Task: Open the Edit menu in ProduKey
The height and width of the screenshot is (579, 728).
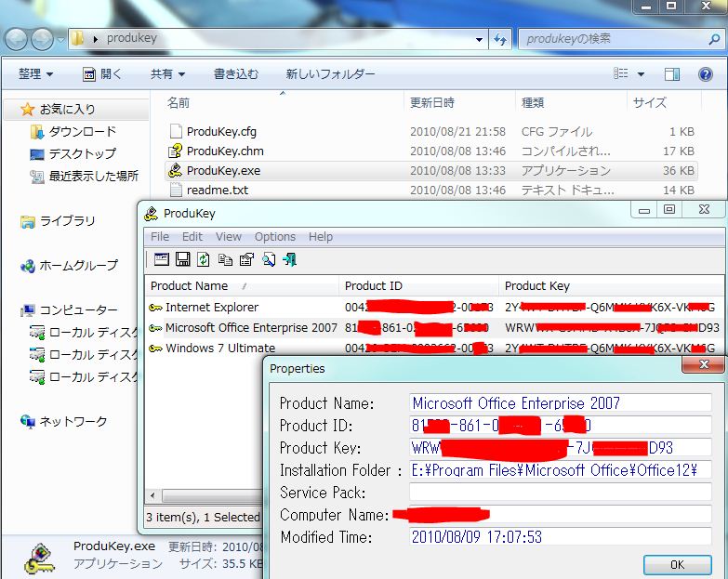Action: pos(192,237)
